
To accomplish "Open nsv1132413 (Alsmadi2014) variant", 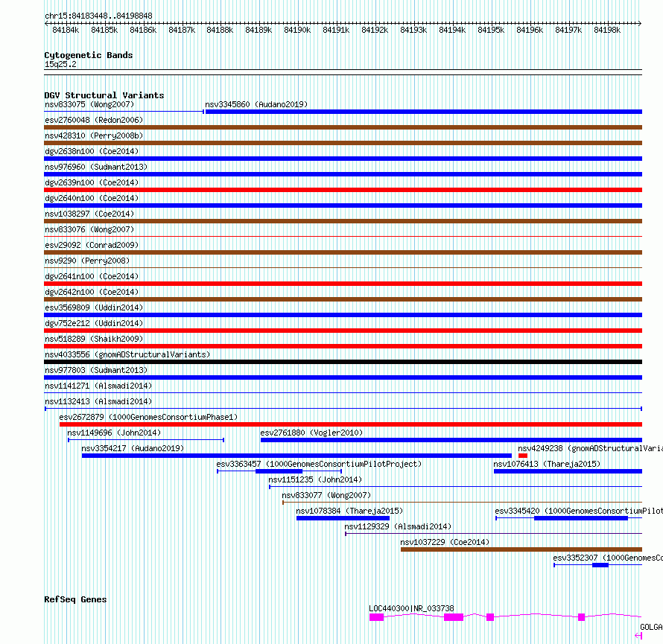I will 98,401.
